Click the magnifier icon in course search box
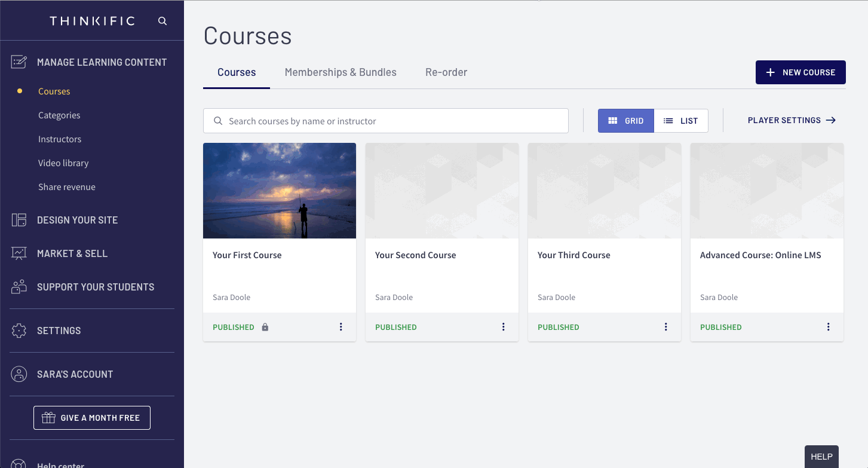This screenshot has width=868, height=468. [219, 121]
